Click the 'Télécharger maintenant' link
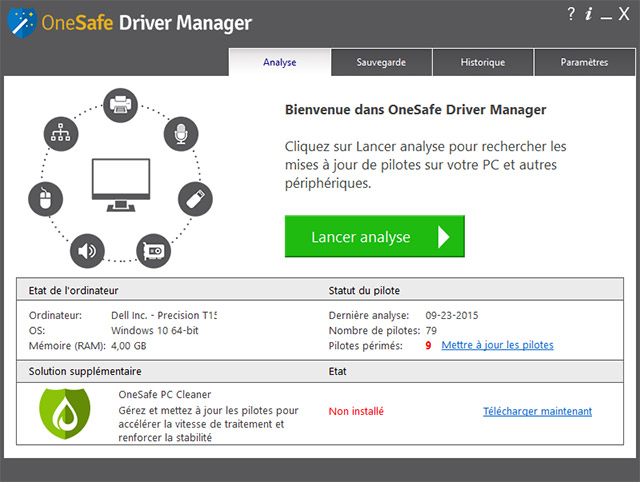 (537, 411)
